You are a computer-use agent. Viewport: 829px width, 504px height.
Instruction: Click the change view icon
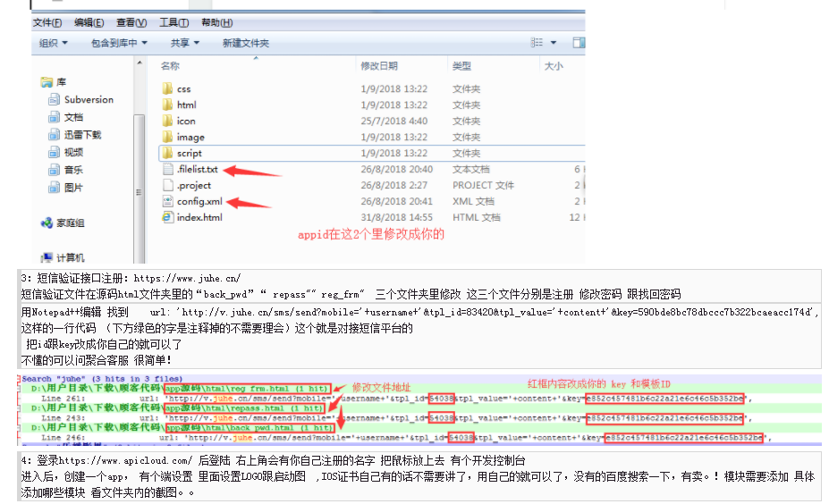pyautogui.click(x=537, y=42)
